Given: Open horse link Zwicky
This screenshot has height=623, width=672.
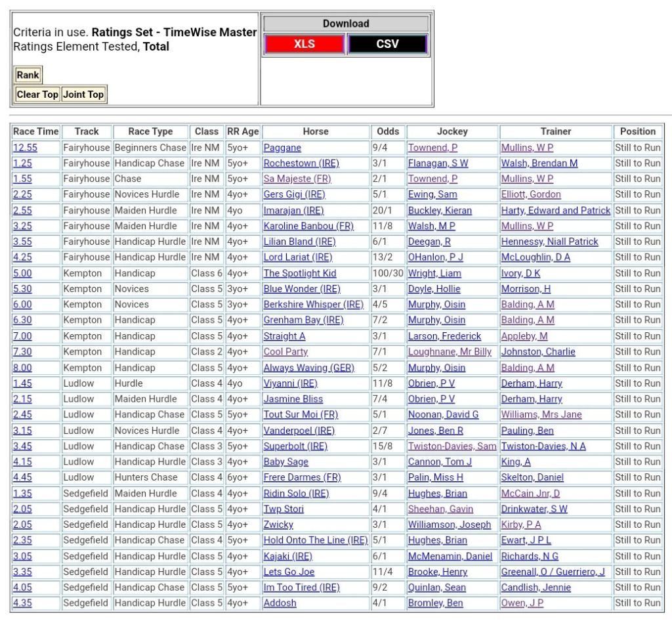Looking at the screenshot, I should pos(278,525).
